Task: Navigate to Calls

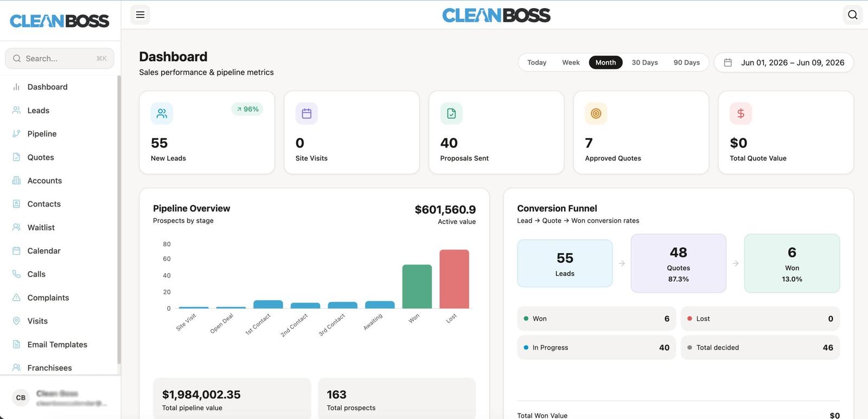Action: point(60,274)
